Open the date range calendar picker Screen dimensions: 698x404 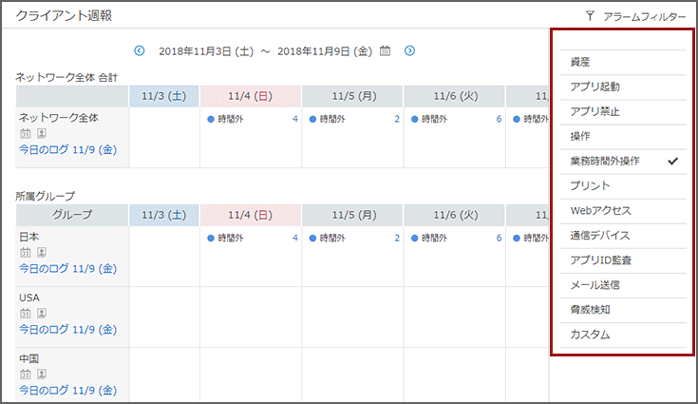pos(386,51)
